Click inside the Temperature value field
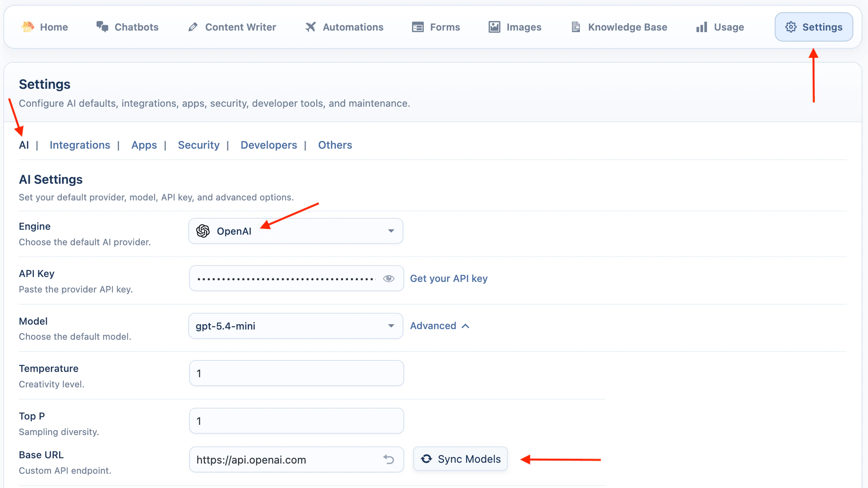This screenshot has width=868, height=488. click(296, 373)
